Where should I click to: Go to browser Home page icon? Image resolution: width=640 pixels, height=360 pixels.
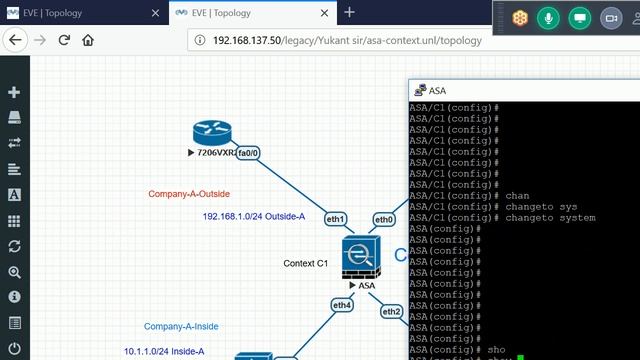click(88, 40)
